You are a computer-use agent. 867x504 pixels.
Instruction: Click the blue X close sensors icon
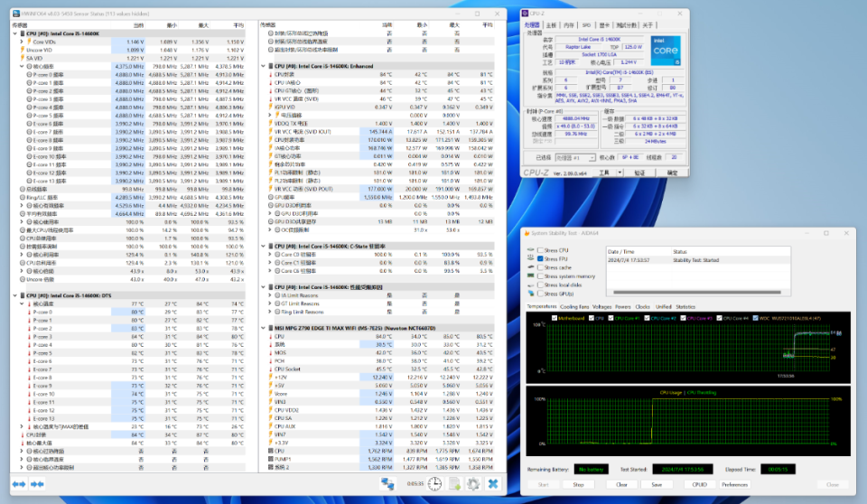tap(493, 484)
